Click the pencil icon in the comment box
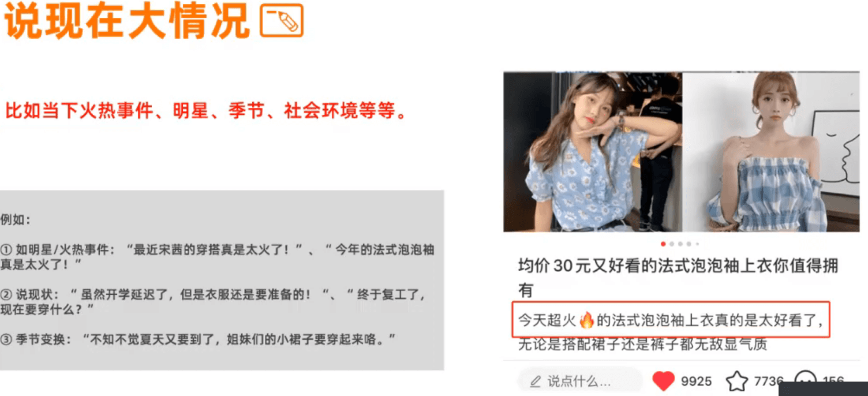The width and height of the screenshot is (868, 396). pyautogui.click(x=535, y=382)
